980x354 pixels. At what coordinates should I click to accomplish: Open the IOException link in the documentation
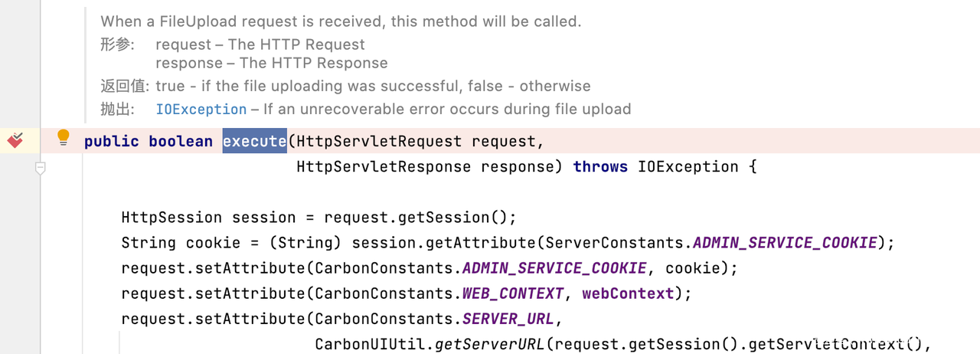click(201, 110)
